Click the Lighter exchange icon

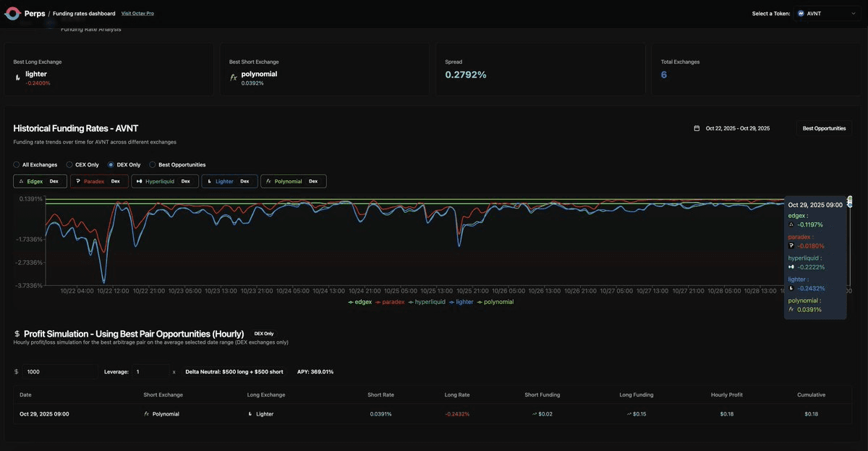point(209,181)
